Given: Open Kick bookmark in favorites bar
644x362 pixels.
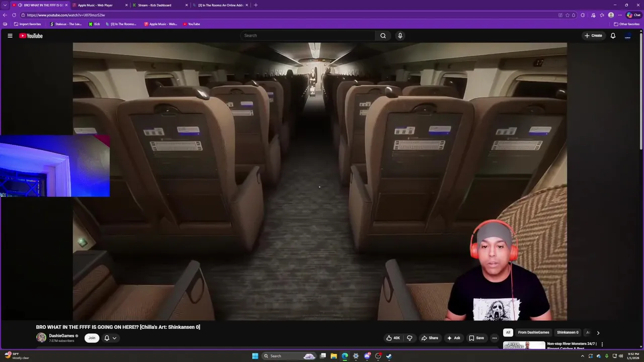Looking at the screenshot, I should click(95, 24).
